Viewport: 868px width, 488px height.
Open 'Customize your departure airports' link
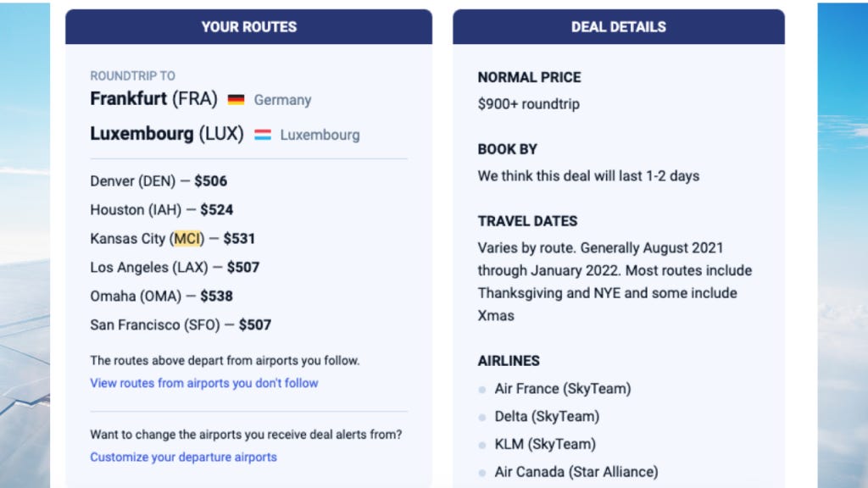point(183,457)
